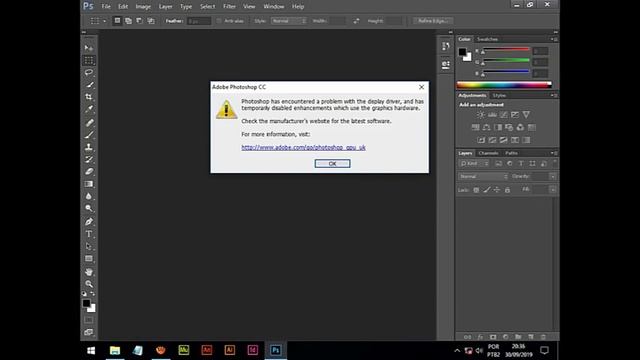This screenshot has width=640, height=360.
Task: Switch to the Channels tab
Action: click(488, 153)
